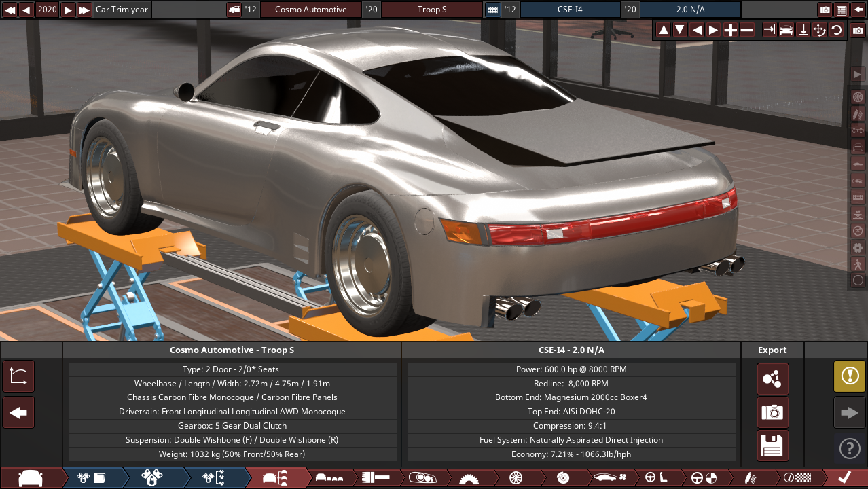868x489 pixels.
Task: Jump to the earliest trim year with the double-left arrow
Action: point(10,10)
